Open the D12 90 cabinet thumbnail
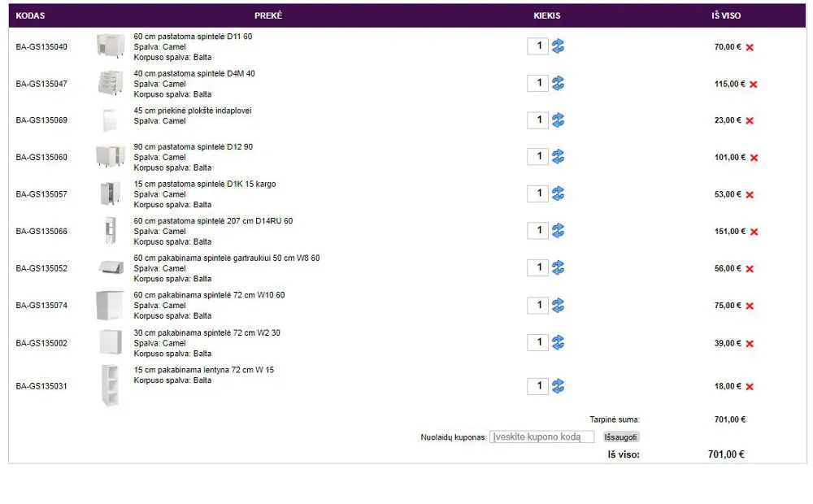 tap(111, 156)
